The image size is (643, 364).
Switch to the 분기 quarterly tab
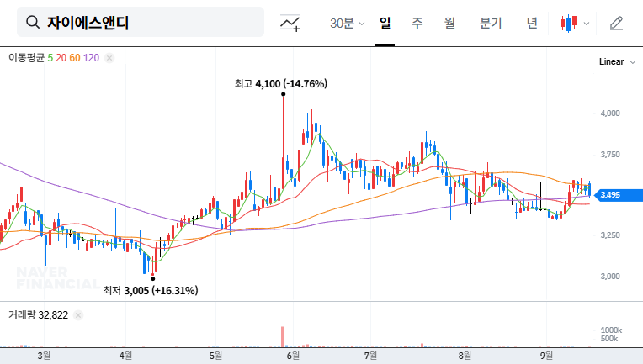tap(491, 23)
